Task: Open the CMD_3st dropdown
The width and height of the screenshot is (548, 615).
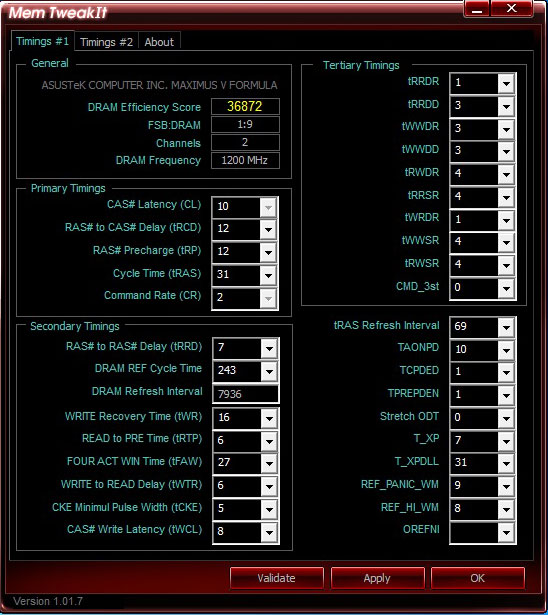Action: coord(506,289)
